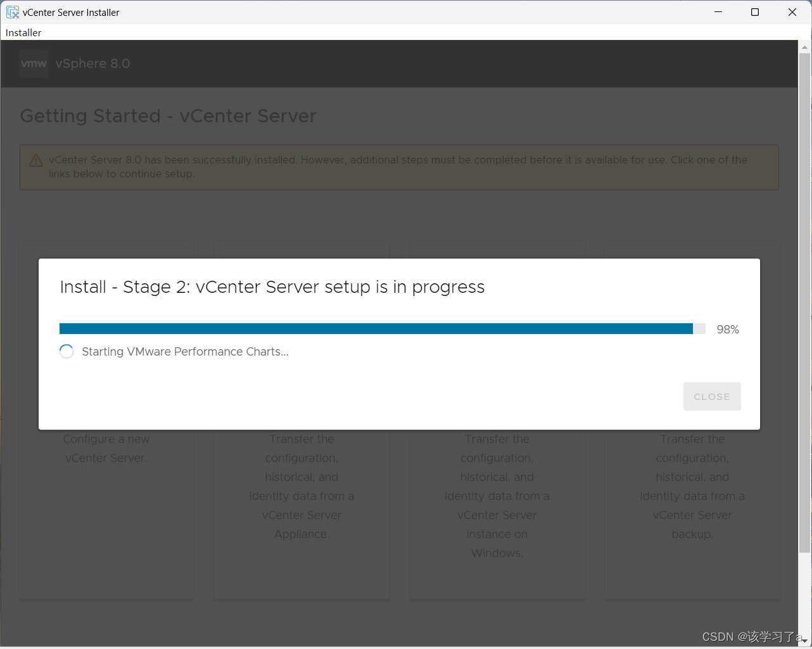
Task: Click the disabled CLOSE button
Action: pos(712,396)
